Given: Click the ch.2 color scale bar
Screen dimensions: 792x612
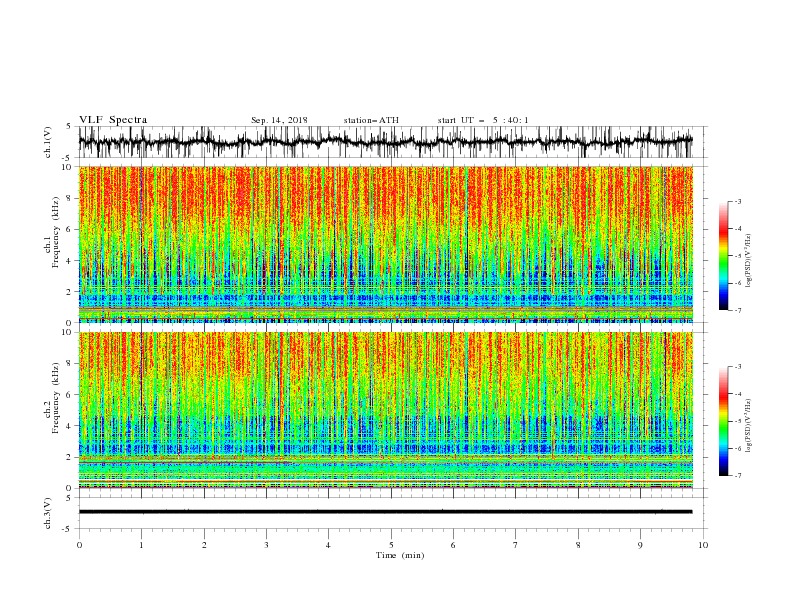Looking at the screenshot, I should (723, 421).
